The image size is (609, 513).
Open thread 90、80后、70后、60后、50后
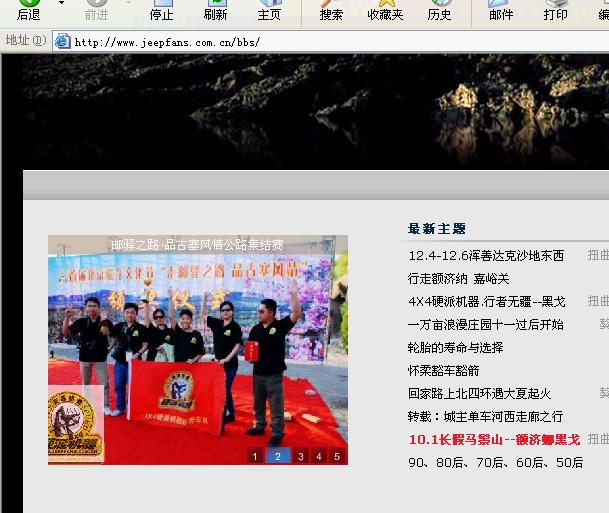496,463
